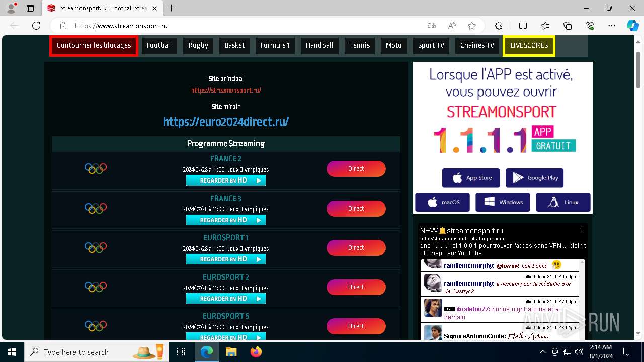This screenshot has width=644, height=362.
Task: Click the translate page icon
Action: pos(432,26)
